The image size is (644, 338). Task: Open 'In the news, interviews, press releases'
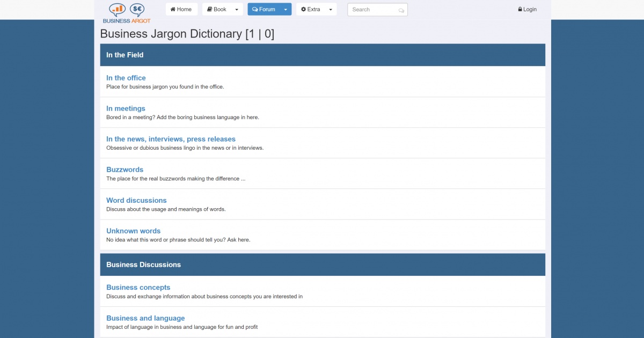coord(171,139)
